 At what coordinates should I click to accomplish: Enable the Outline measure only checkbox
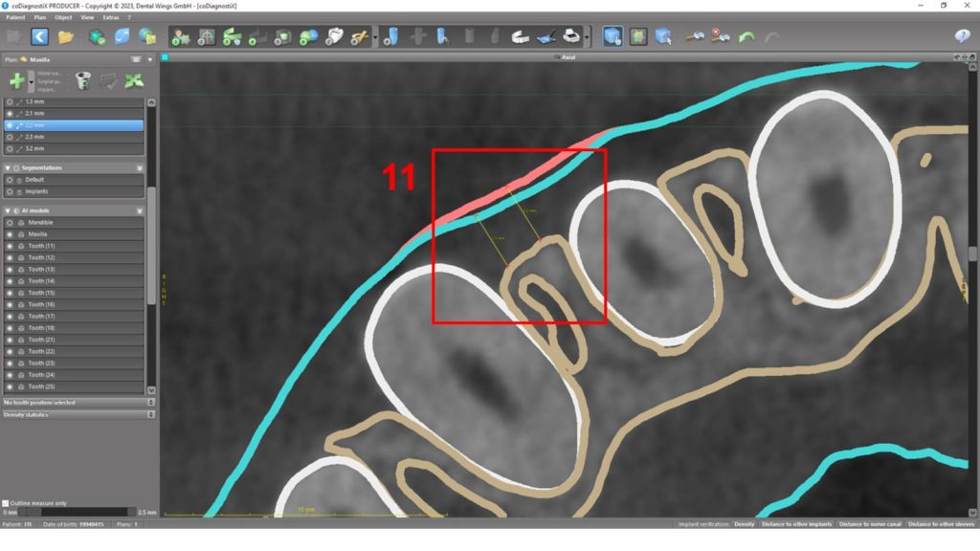[x=6, y=503]
